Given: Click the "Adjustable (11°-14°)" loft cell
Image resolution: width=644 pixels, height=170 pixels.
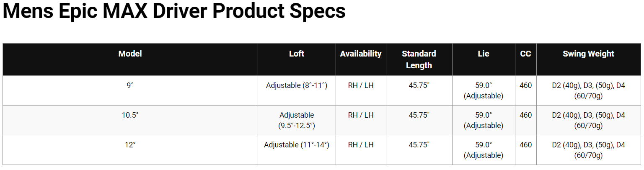Looking at the screenshot, I should [297, 145].
